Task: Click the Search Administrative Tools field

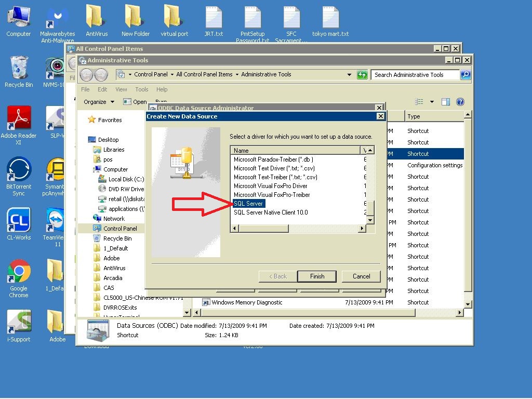Action: pyautogui.click(x=416, y=75)
